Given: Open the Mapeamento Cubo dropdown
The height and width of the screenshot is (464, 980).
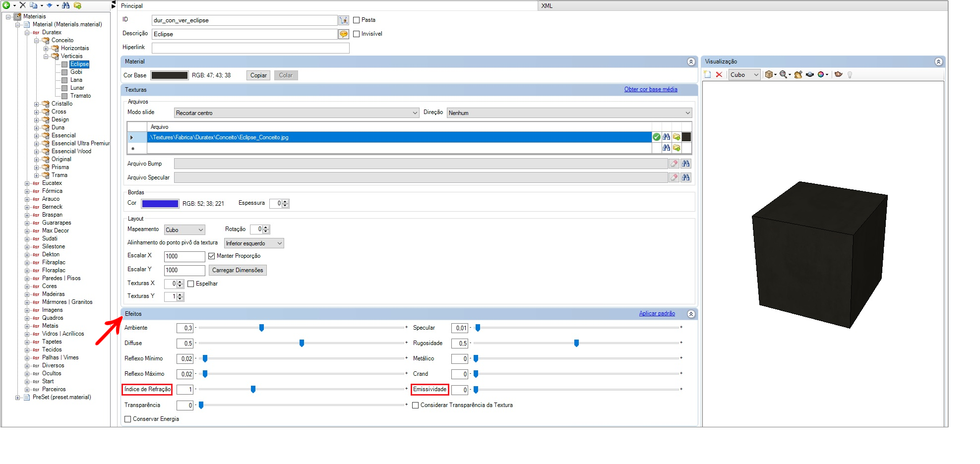Looking at the screenshot, I should [184, 230].
